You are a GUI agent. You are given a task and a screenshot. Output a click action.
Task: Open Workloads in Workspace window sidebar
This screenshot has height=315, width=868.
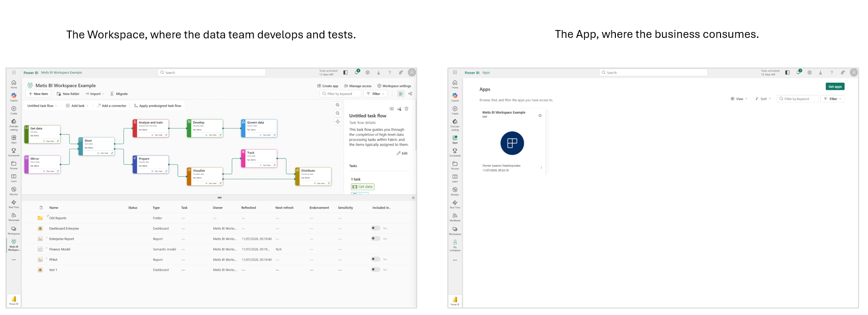[14, 217]
